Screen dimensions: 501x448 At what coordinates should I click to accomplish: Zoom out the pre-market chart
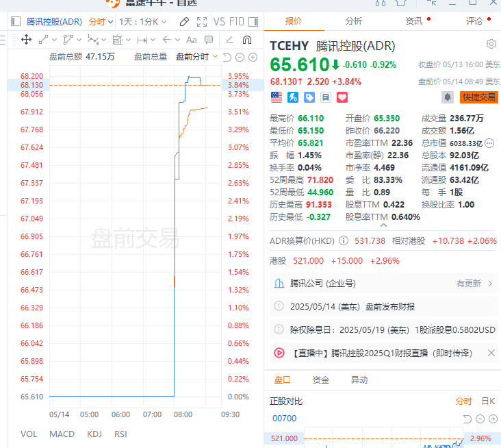240,58
